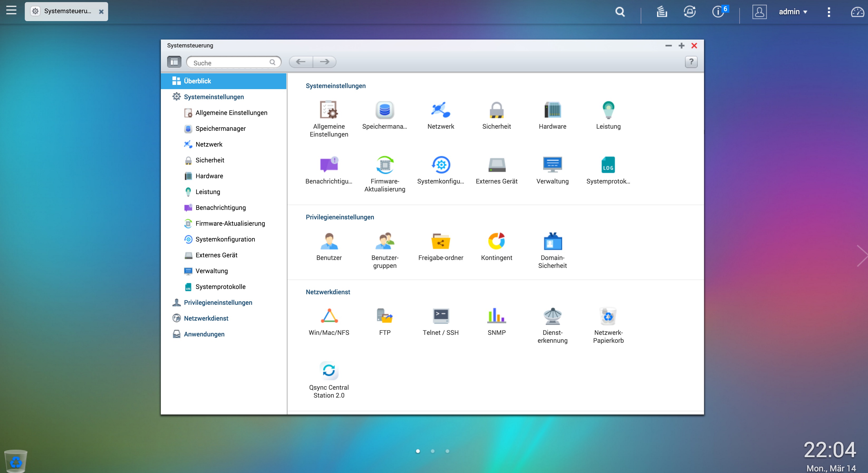Open the dashboard gauge icon in top bar
This screenshot has width=868, height=473.
tap(857, 12)
